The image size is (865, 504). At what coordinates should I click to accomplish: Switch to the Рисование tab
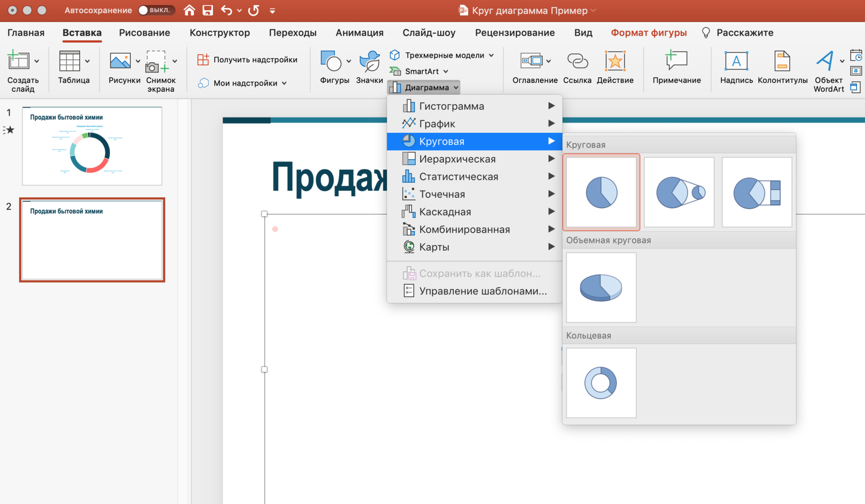tap(144, 32)
